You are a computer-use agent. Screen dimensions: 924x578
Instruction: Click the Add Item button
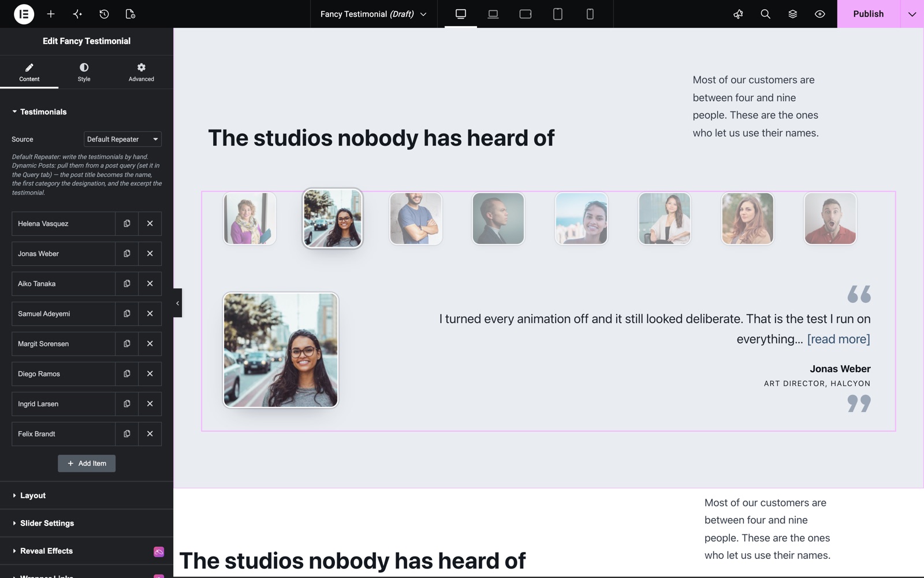pyautogui.click(x=87, y=464)
